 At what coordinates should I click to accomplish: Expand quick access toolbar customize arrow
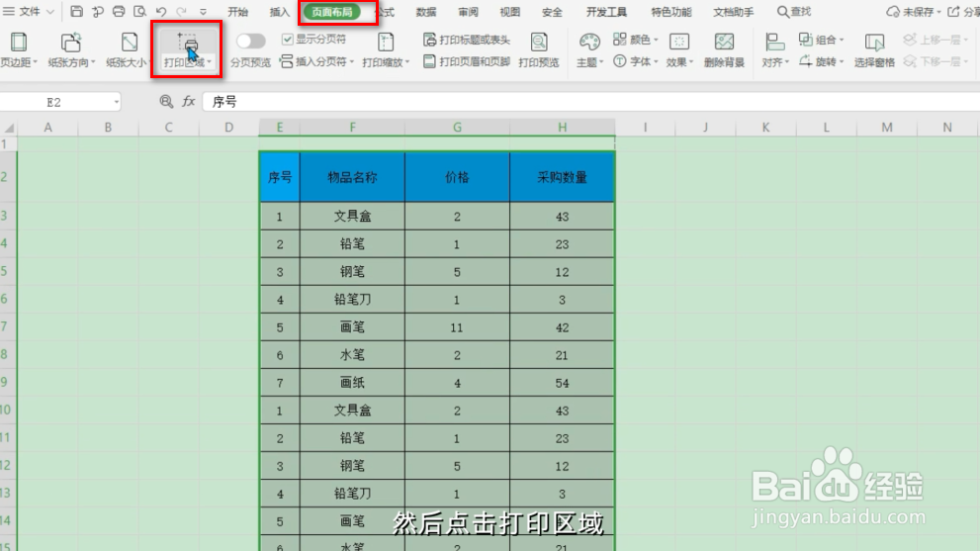coord(203,12)
